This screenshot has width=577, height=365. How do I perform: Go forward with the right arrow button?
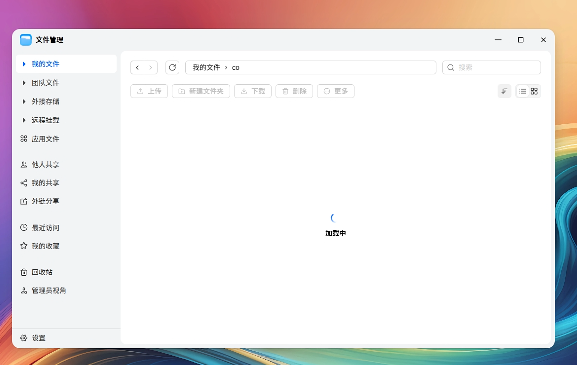coord(151,67)
